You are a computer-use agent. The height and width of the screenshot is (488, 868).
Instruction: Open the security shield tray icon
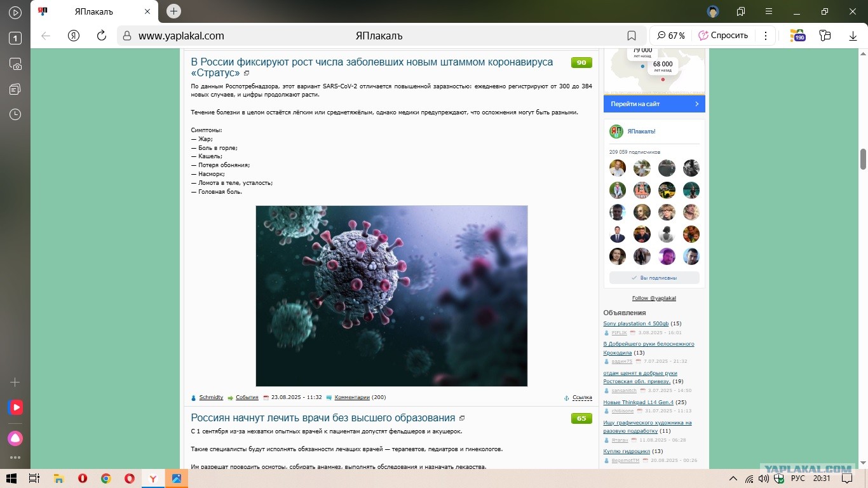779,478
